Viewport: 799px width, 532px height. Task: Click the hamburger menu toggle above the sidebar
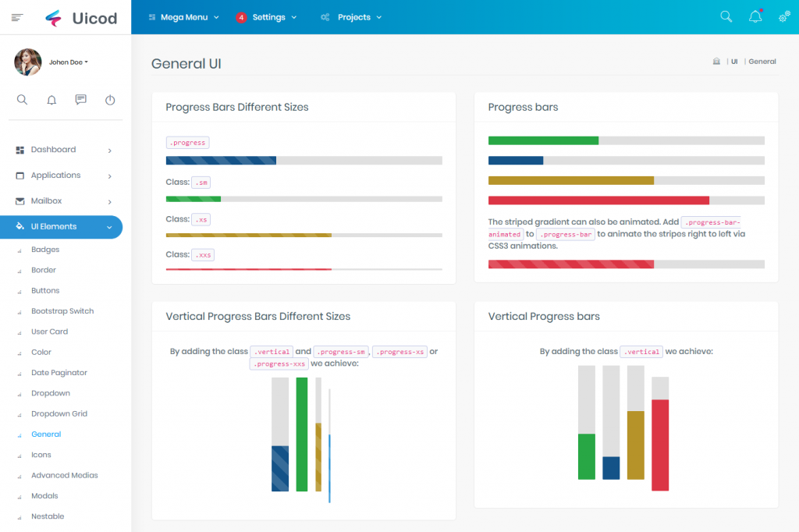pos(16,17)
